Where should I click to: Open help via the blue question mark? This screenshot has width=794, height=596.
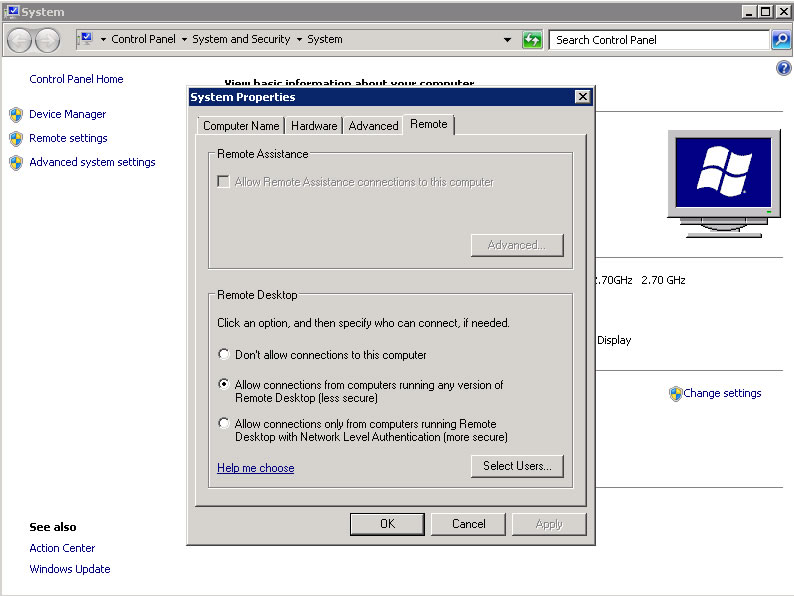click(783, 68)
